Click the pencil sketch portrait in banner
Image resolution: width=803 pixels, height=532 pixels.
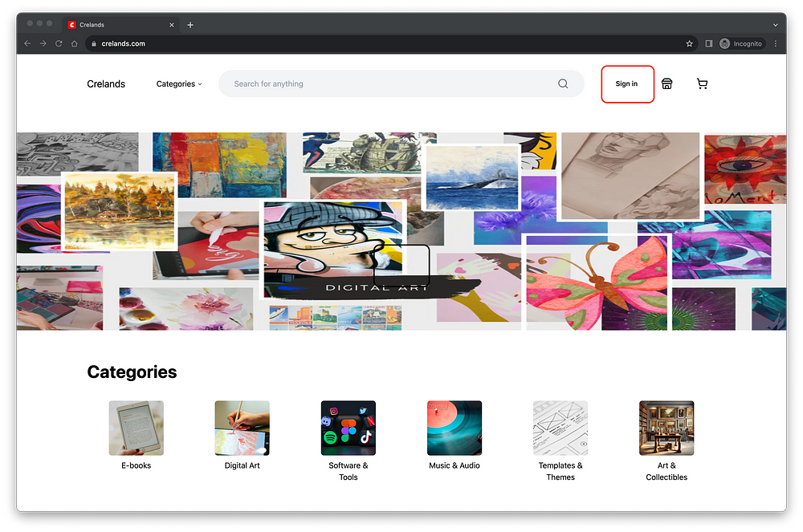click(x=630, y=176)
